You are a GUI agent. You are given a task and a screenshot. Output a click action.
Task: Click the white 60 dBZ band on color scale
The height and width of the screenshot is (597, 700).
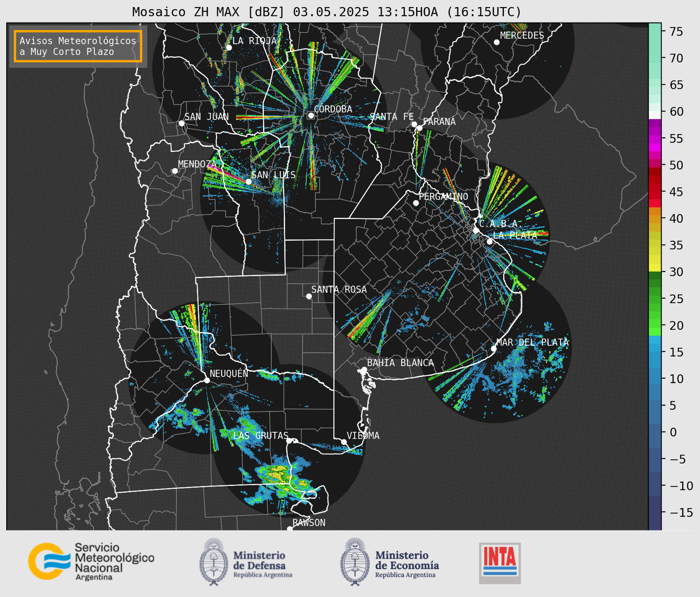click(655, 115)
